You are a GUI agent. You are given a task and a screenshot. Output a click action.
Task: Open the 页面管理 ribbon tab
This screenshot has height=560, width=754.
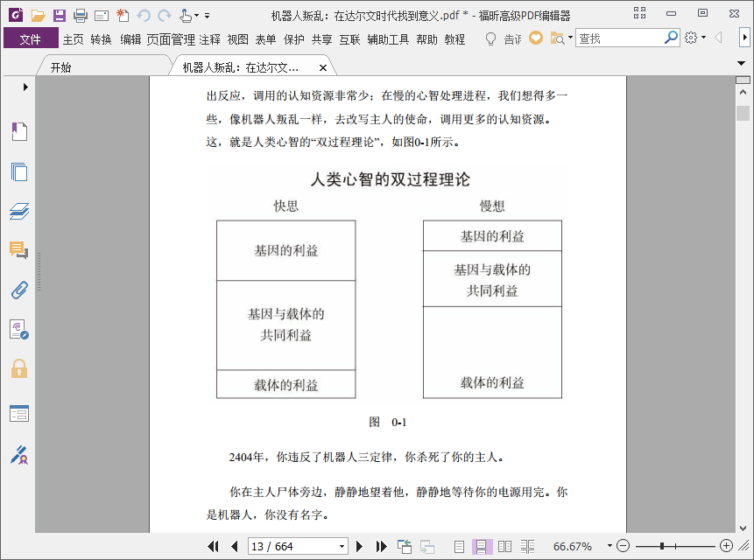(171, 39)
